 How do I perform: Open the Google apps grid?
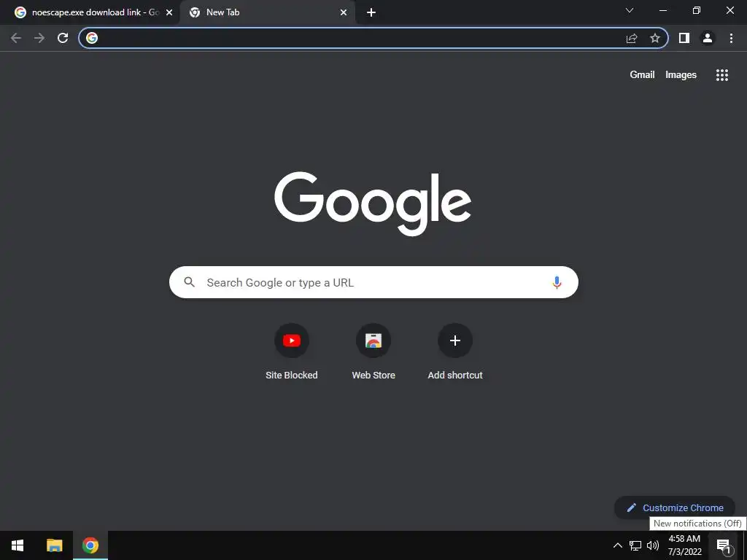(x=722, y=75)
